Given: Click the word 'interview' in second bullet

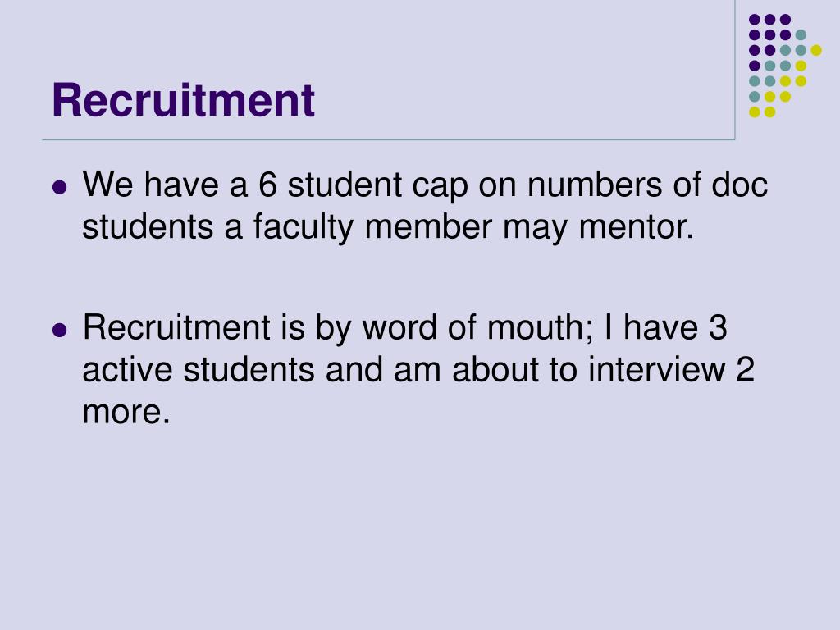Looking at the screenshot, I should point(657,369).
